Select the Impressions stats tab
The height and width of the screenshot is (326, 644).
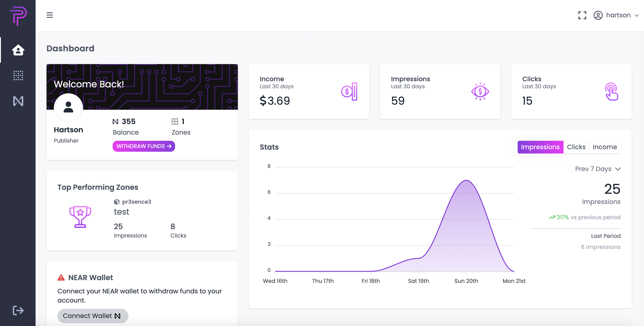click(x=540, y=147)
